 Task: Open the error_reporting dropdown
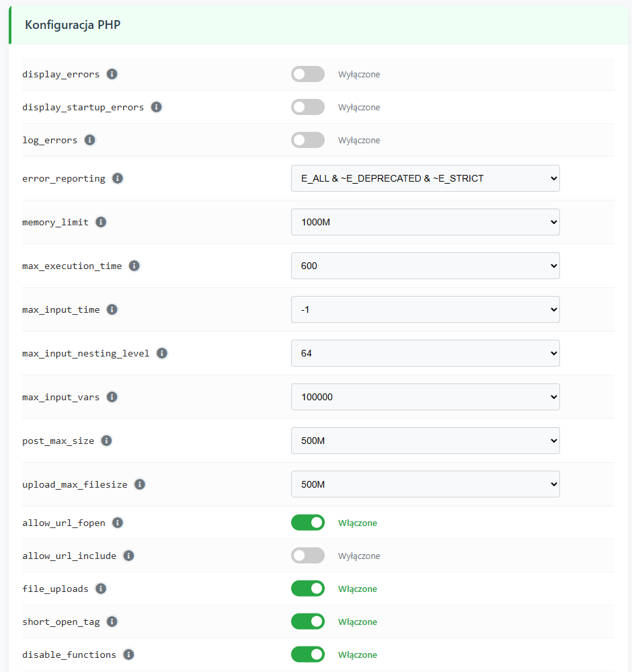pos(425,178)
